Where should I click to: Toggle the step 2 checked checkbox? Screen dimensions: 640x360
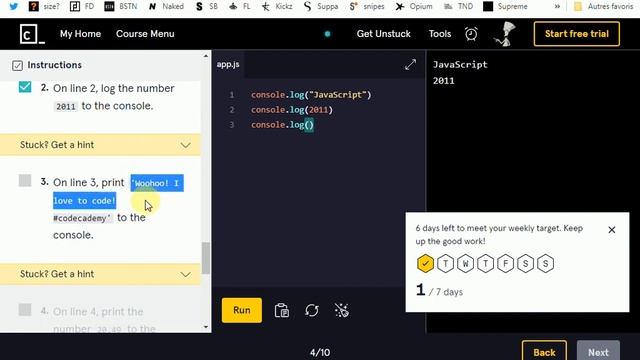coord(25,87)
